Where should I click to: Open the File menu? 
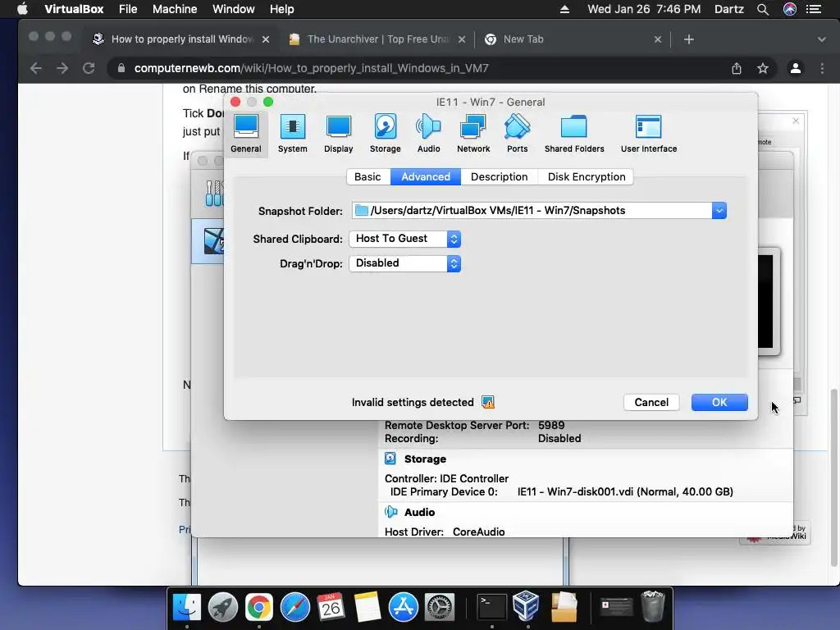[x=128, y=9]
